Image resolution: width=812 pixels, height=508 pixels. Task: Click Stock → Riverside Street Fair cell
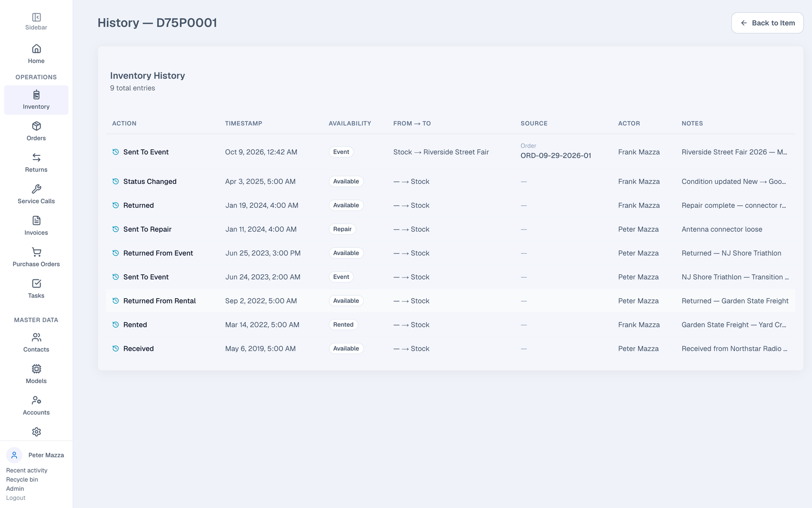(x=441, y=152)
